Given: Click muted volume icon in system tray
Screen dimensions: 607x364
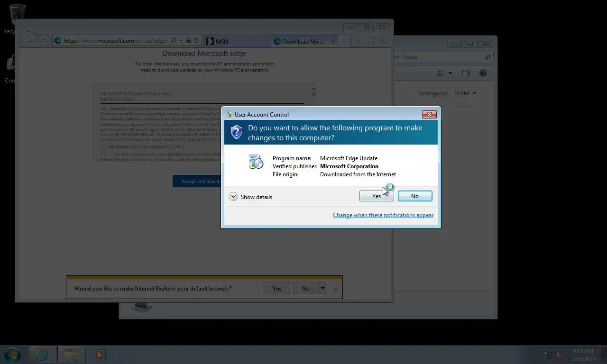Looking at the screenshot, I should [560, 355].
